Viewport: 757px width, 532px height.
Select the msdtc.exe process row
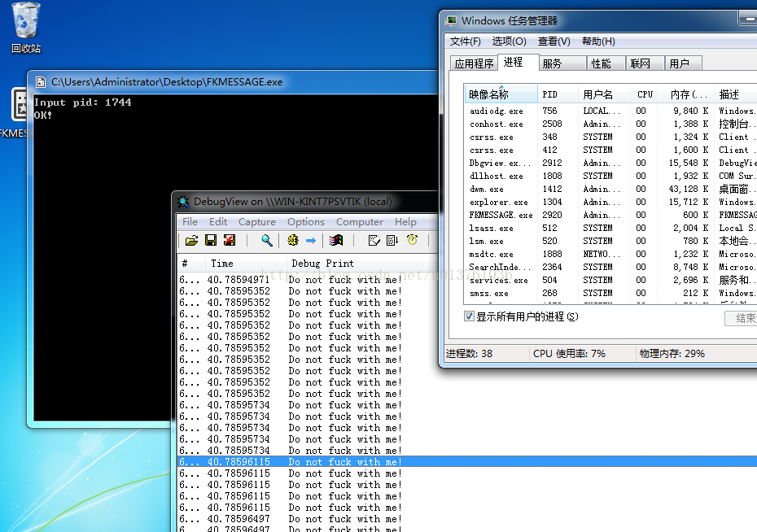(610, 254)
